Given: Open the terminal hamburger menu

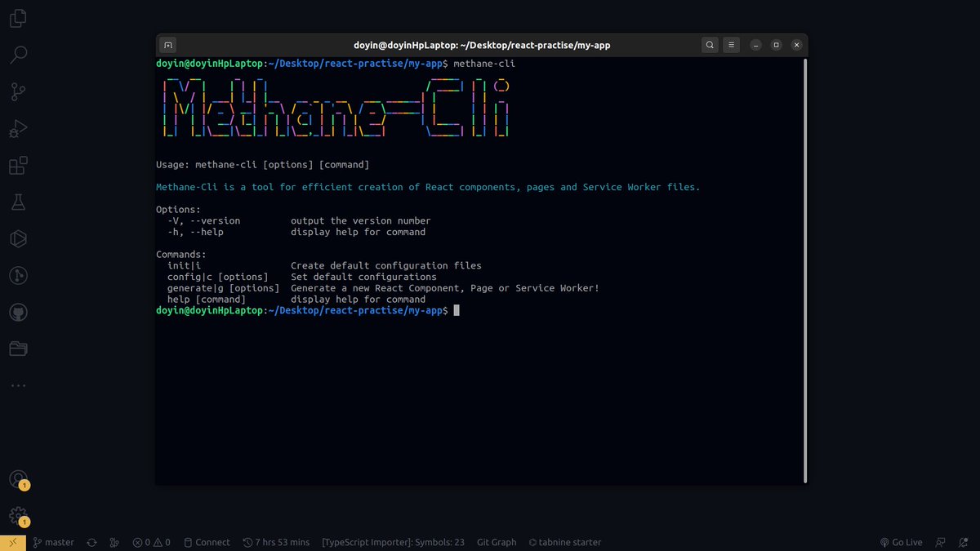Looking at the screenshot, I should [732, 45].
